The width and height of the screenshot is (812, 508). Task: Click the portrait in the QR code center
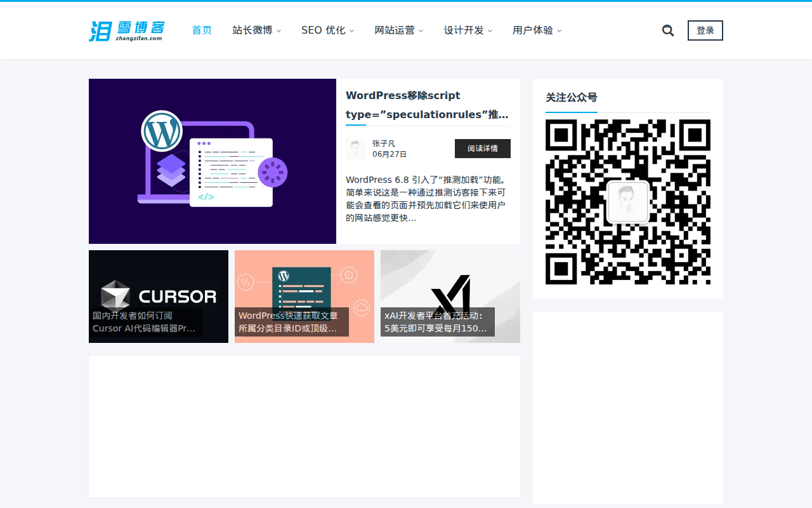[628, 202]
